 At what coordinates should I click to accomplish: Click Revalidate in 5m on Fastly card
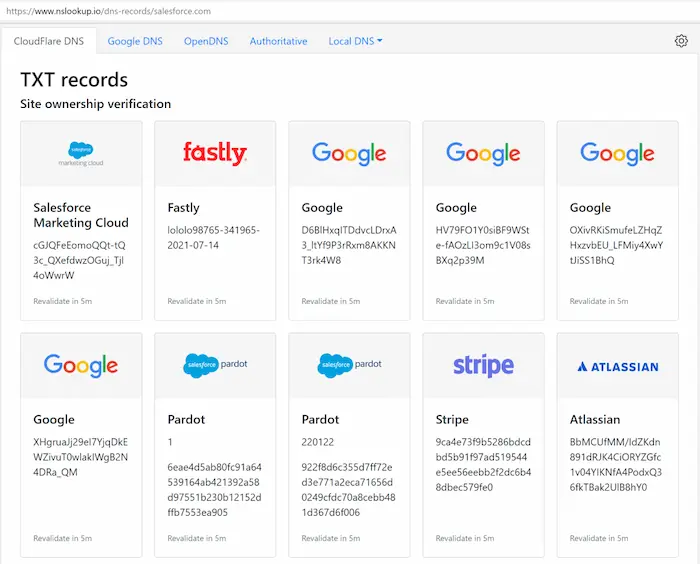[x=196, y=301]
